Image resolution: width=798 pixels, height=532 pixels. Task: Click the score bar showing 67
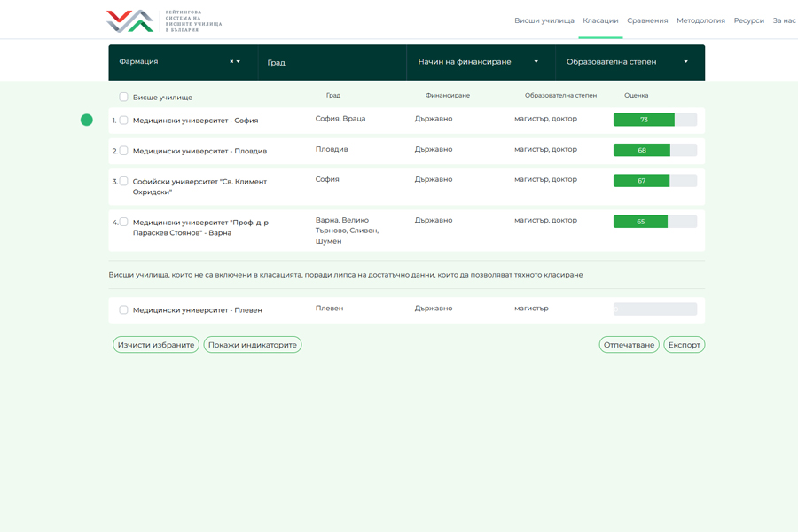(655, 181)
